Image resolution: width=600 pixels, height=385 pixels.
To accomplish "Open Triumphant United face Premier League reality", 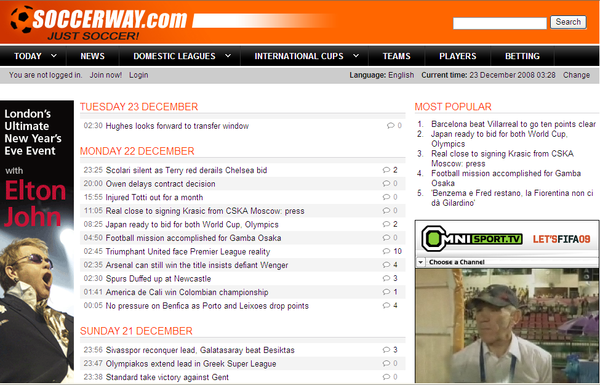I will click(x=188, y=251).
